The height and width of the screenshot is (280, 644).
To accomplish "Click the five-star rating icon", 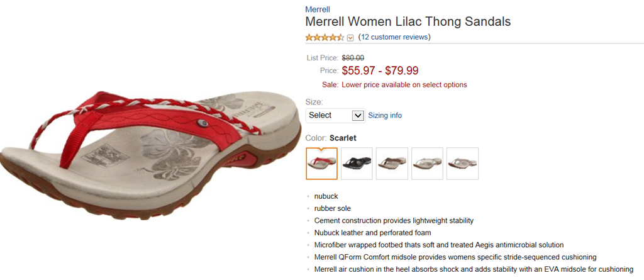I will click(x=325, y=37).
